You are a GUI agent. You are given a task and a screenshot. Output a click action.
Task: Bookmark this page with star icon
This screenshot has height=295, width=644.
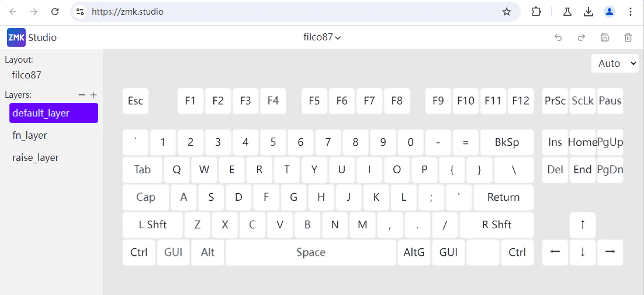[x=507, y=12]
